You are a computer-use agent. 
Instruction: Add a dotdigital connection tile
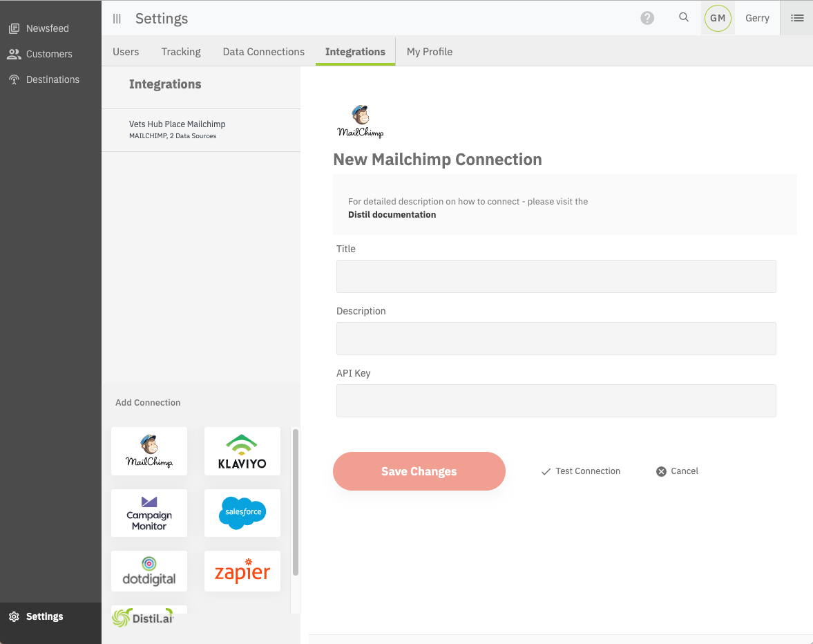pyautogui.click(x=149, y=571)
